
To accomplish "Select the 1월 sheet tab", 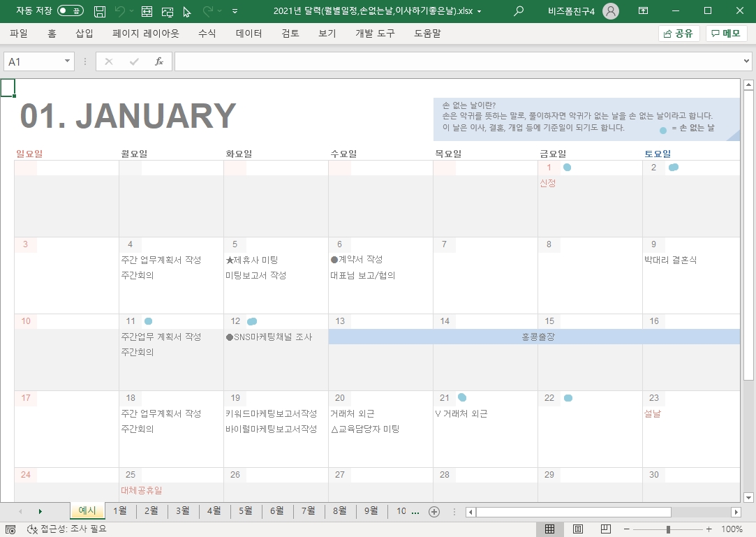I will (120, 511).
